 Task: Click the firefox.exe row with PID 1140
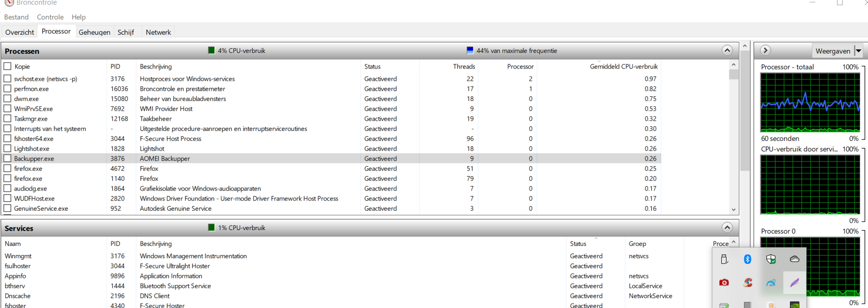pyautogui.click(x=331, y=178)
